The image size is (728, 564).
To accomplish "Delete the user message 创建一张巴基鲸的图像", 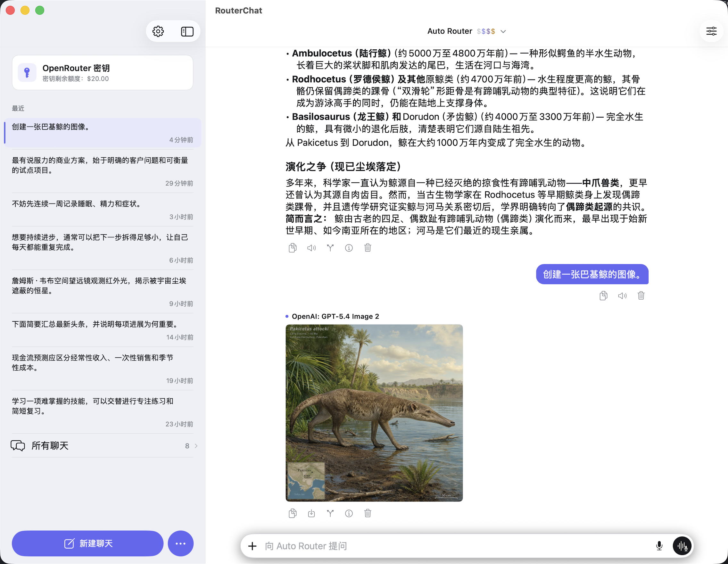I will [641, 296].
